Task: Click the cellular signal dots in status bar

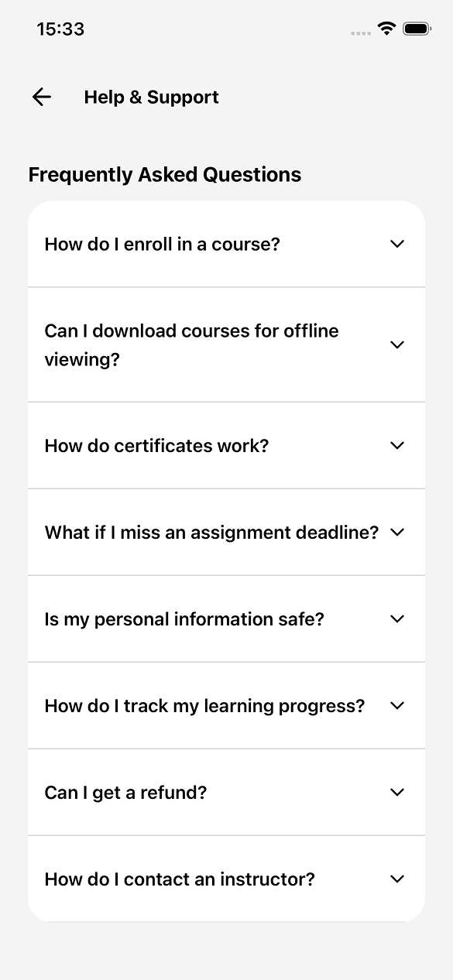Action: pos(359,31)
